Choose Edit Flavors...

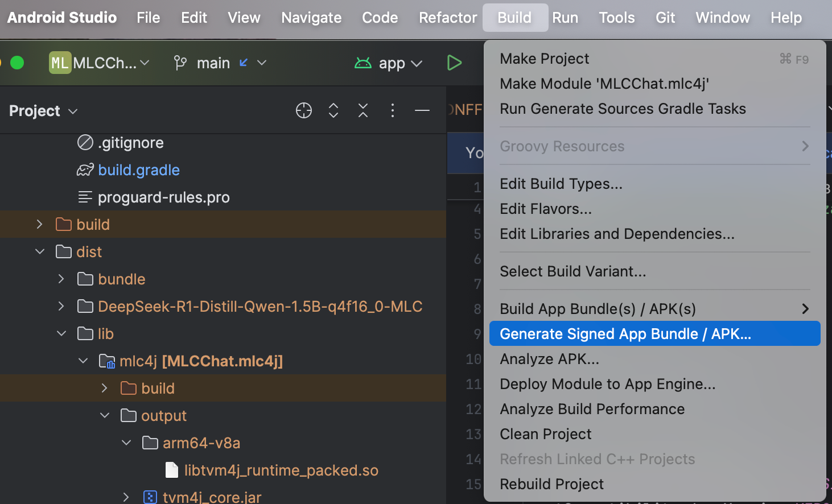654,209
